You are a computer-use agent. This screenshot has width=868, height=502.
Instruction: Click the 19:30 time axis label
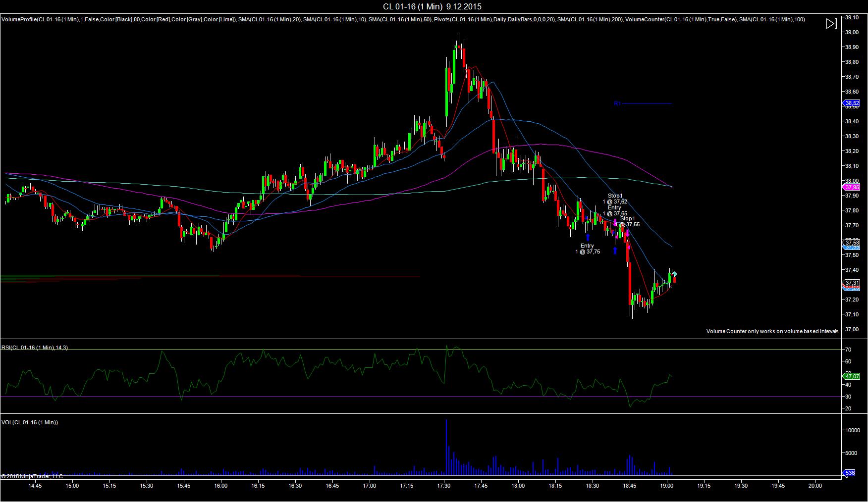coord(741,486)
